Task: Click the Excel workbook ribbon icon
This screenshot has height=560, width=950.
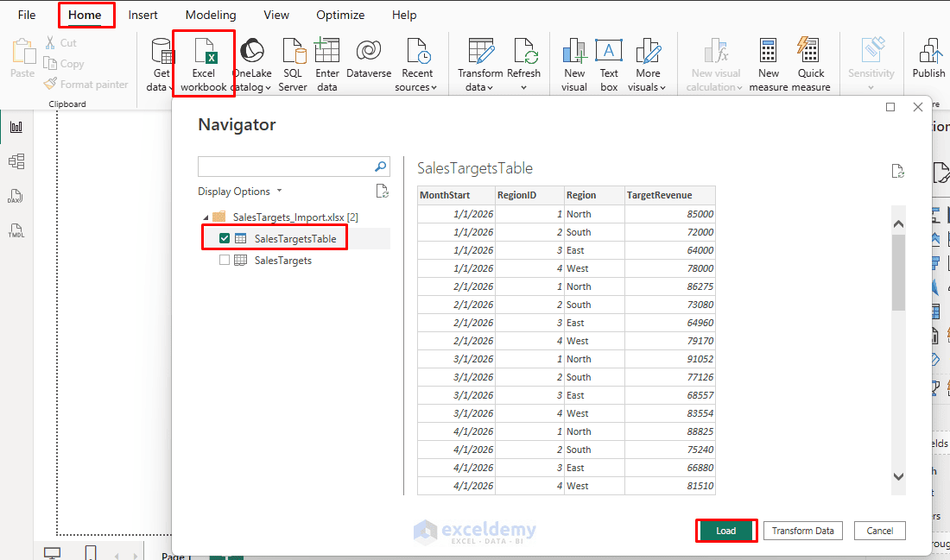Action: pos(204,65)
